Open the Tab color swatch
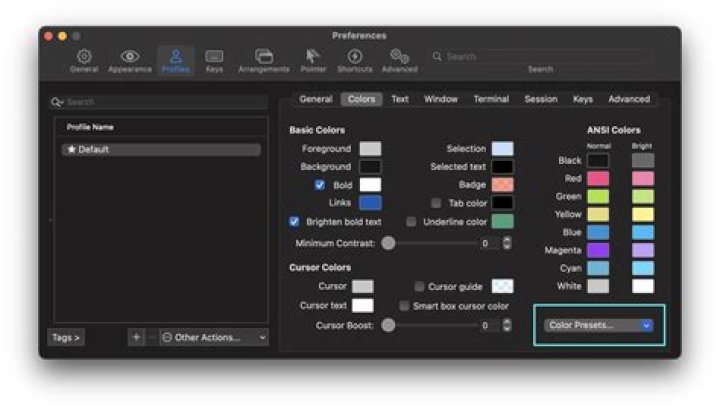The width and height of the screenshot is (720, 410). tap(502, 203)
